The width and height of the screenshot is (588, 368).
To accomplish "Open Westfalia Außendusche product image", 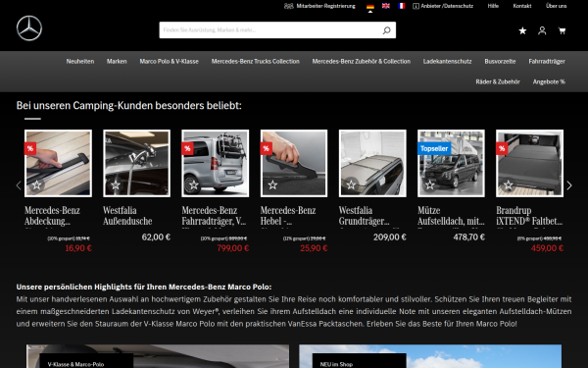I will point(136,163).
